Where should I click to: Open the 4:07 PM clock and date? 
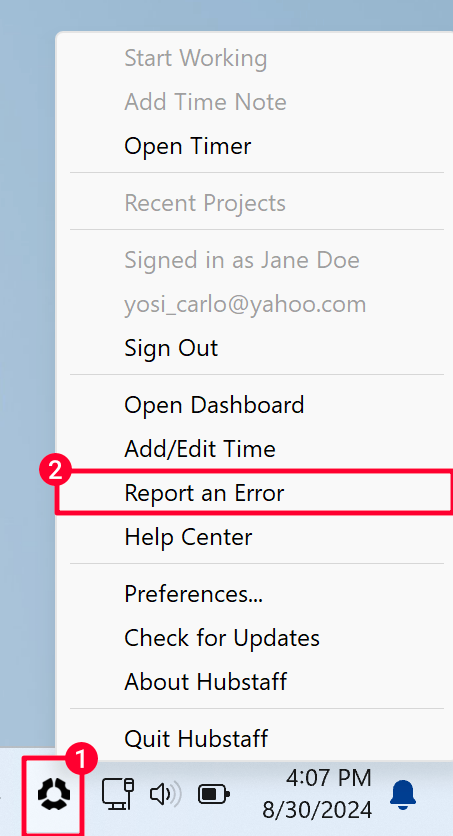point(317,794)
